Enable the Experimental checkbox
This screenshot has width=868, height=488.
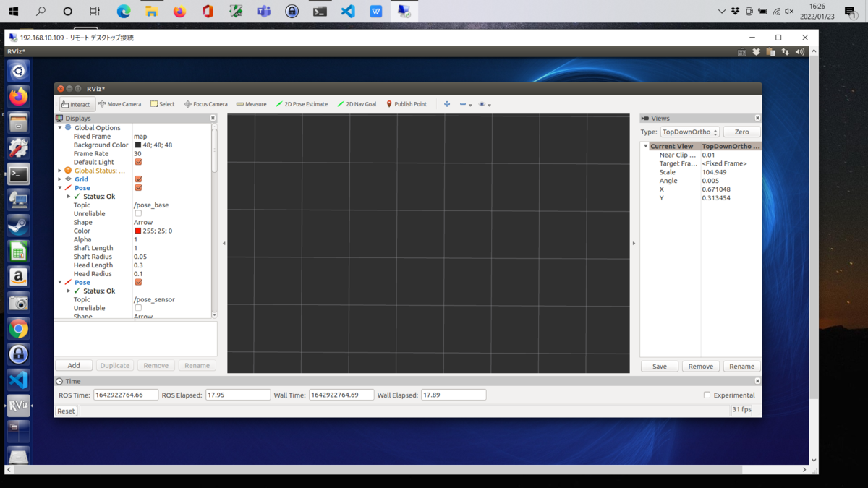(707, 395)
